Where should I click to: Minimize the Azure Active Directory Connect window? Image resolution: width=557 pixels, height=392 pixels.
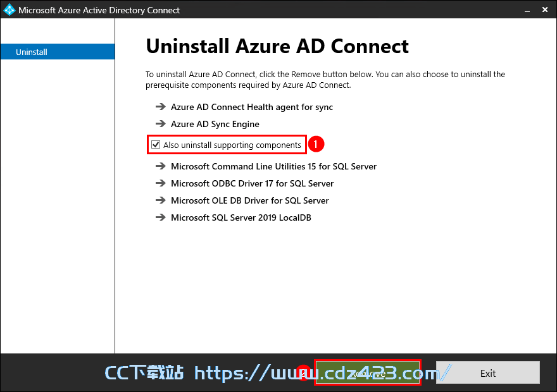tap(527, 10)
